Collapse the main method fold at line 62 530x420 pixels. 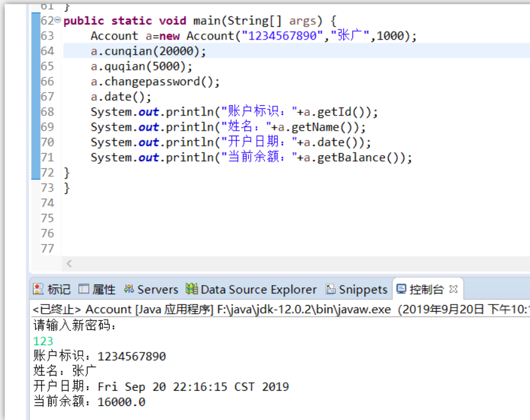58,21
